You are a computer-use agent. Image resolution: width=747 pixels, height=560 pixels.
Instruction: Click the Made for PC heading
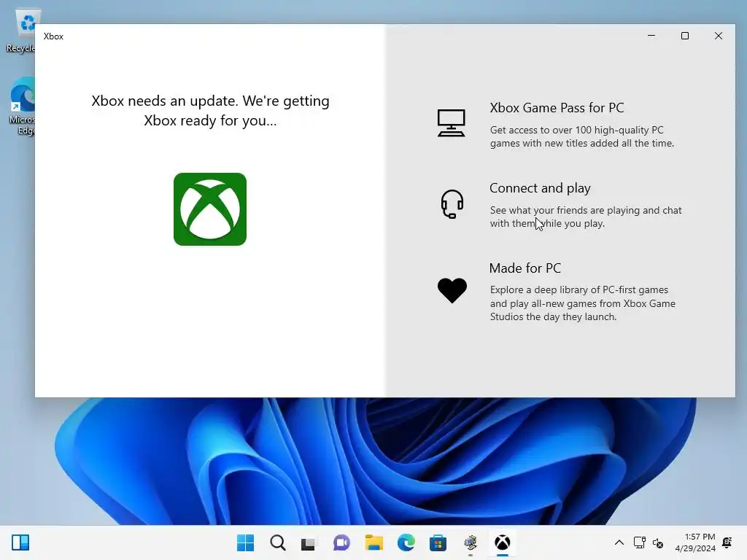[525, 268]
